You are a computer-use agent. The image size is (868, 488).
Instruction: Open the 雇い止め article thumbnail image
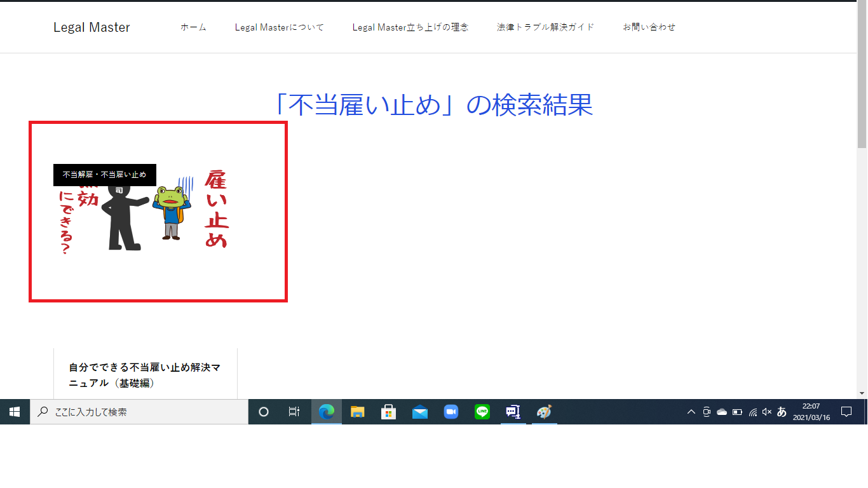point(146,211)
